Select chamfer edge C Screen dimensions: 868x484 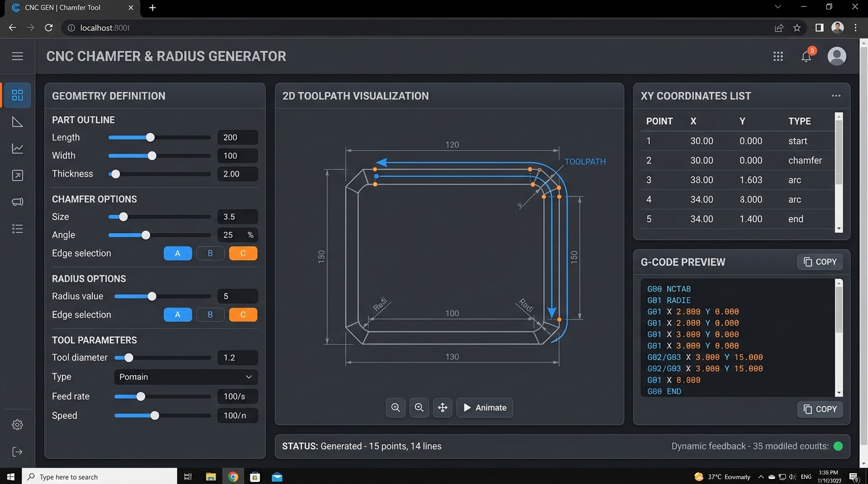[243, 253]
